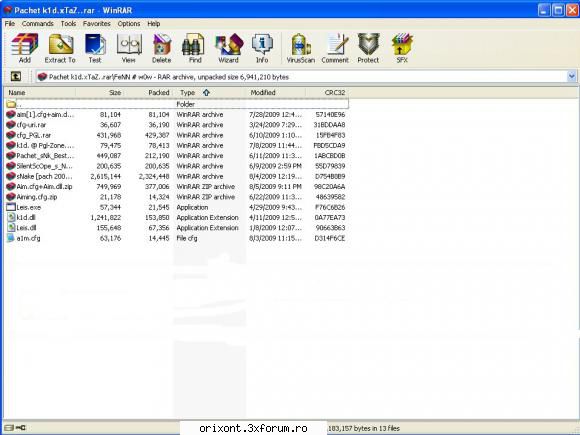The image size is (580, 435).
Task: Click the key icon in status bar
Action: click(21, 428)
